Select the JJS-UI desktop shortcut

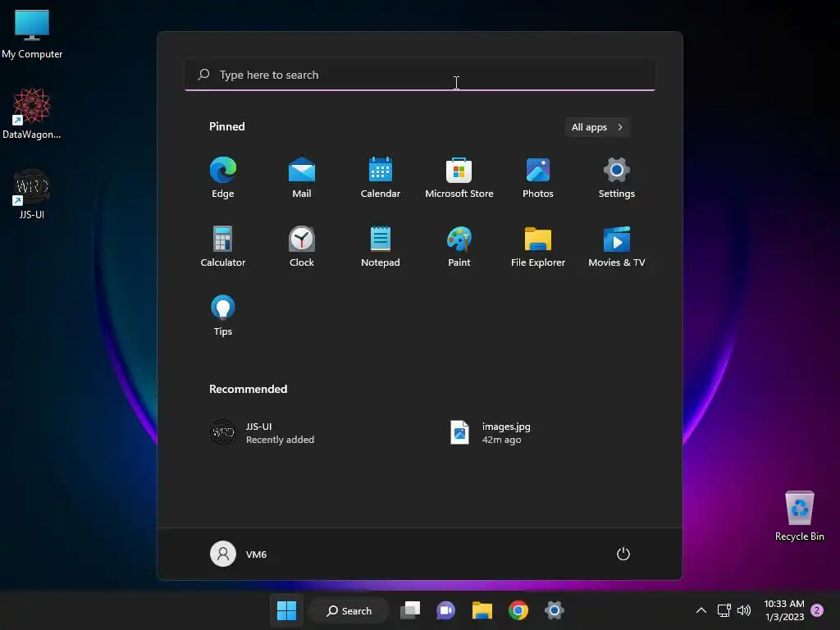click(32, 194)
